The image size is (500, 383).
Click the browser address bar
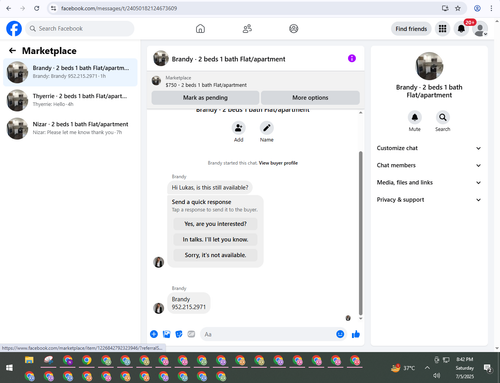(247, 8)
